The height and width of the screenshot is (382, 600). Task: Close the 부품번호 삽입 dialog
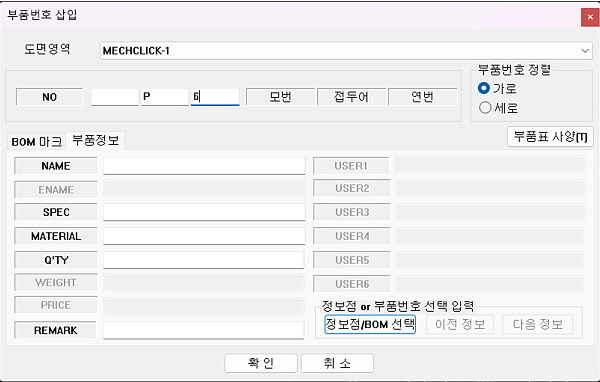coord(590,17)
